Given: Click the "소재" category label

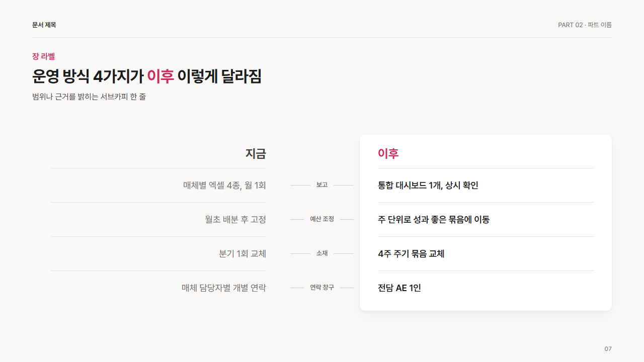Looking at the screenshot, I should tap(322, 253).
